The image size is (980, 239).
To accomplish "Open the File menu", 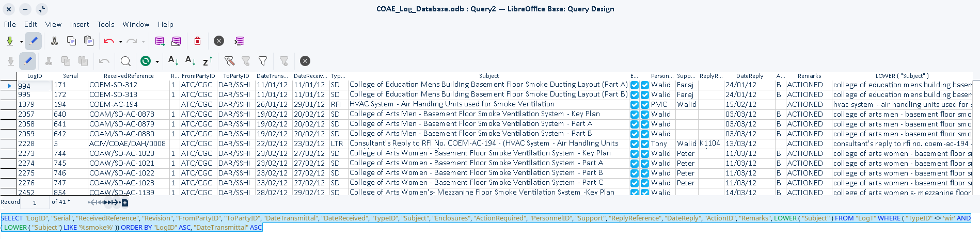I will coord(10,24).
